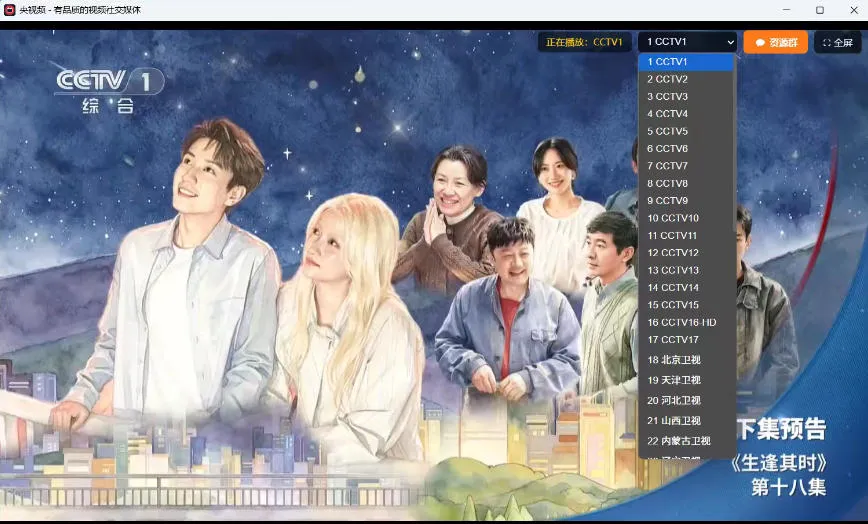Image resolution: width=868 pixels, height=524 pixels.
Task: Select channel 6 CCTV6
Action: (x=686, y=148)
